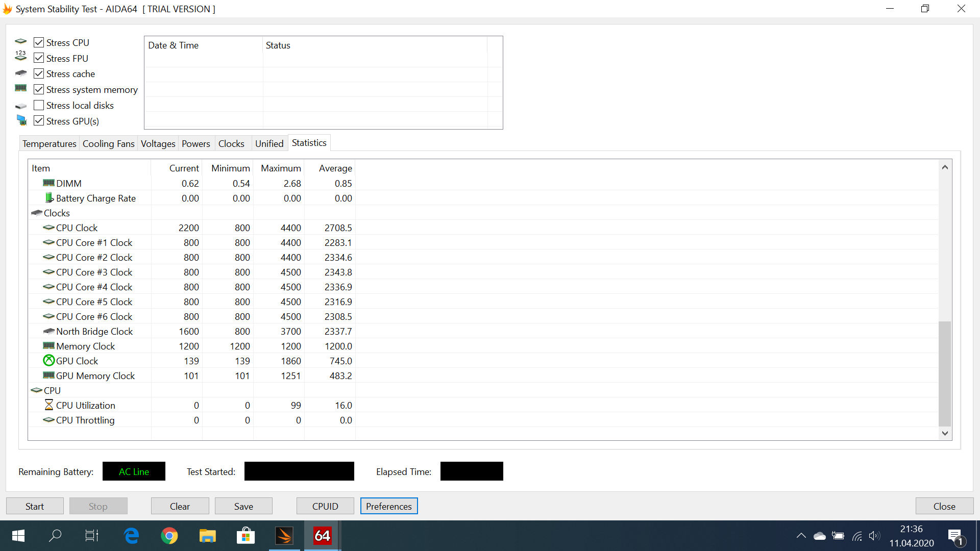Image resolution: width=980 pixels, height=551 pixels.
Task: Click the AIDA64 taskbar icon
Action: [x=322, y=536]
